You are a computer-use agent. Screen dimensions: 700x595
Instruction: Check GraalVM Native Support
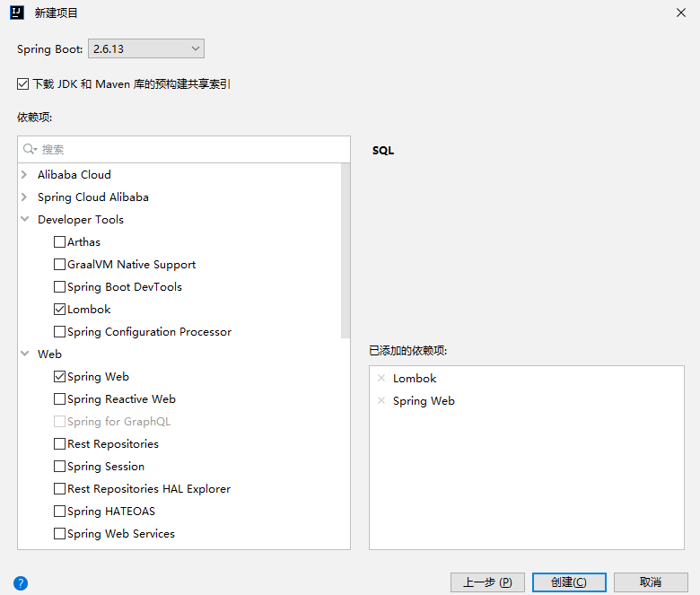point(59,264)
